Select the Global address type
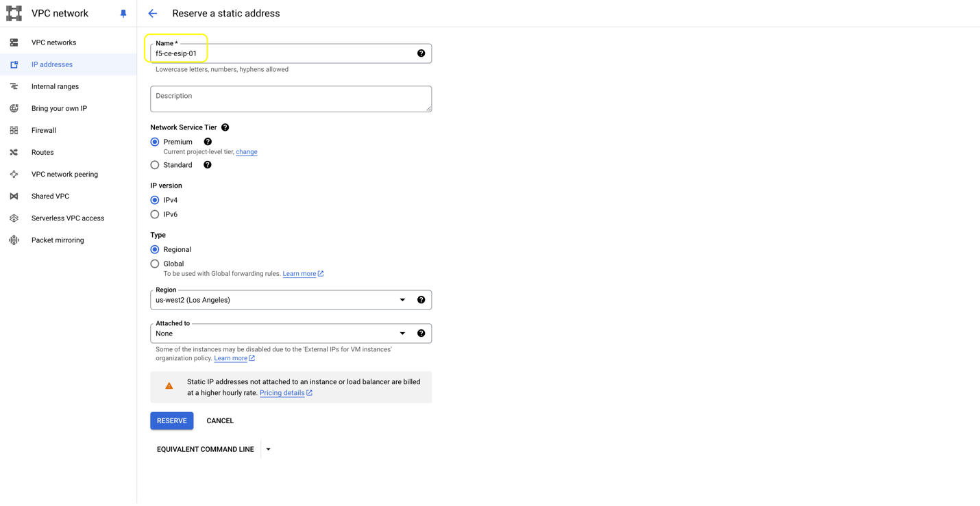 click(155, 264)
